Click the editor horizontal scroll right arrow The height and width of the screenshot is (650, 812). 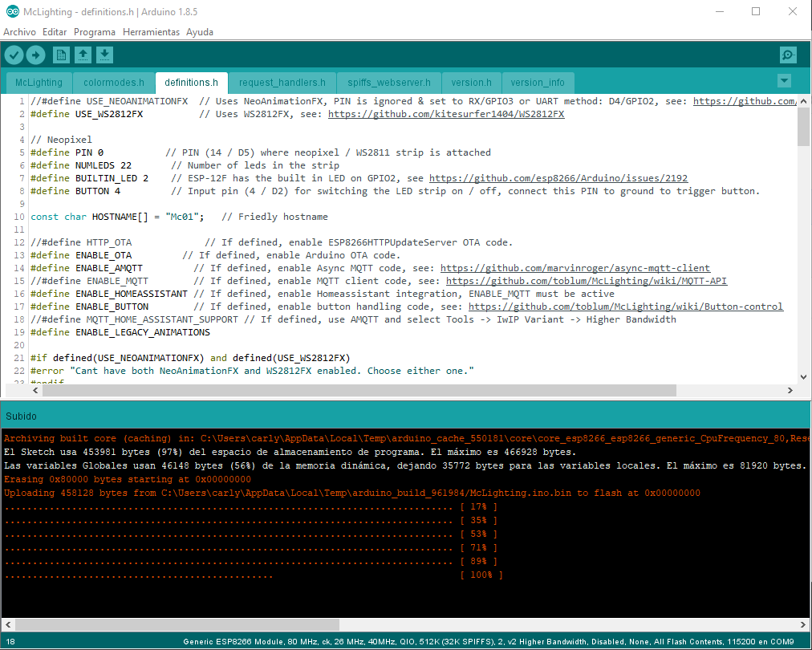tap(790, 391)
